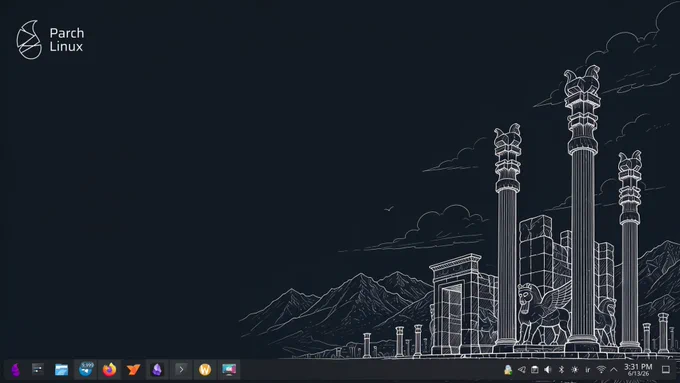Launch the orange W application in taskbar

coord(205,370)
